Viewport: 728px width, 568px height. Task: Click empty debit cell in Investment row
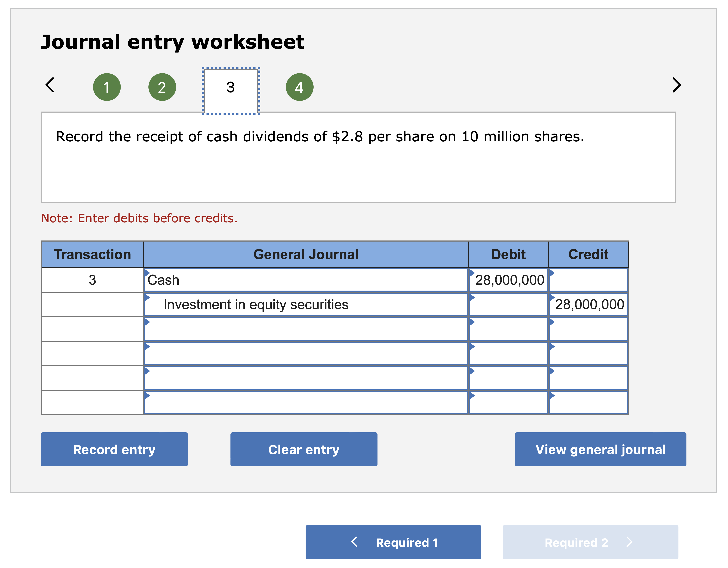point(508,304)
